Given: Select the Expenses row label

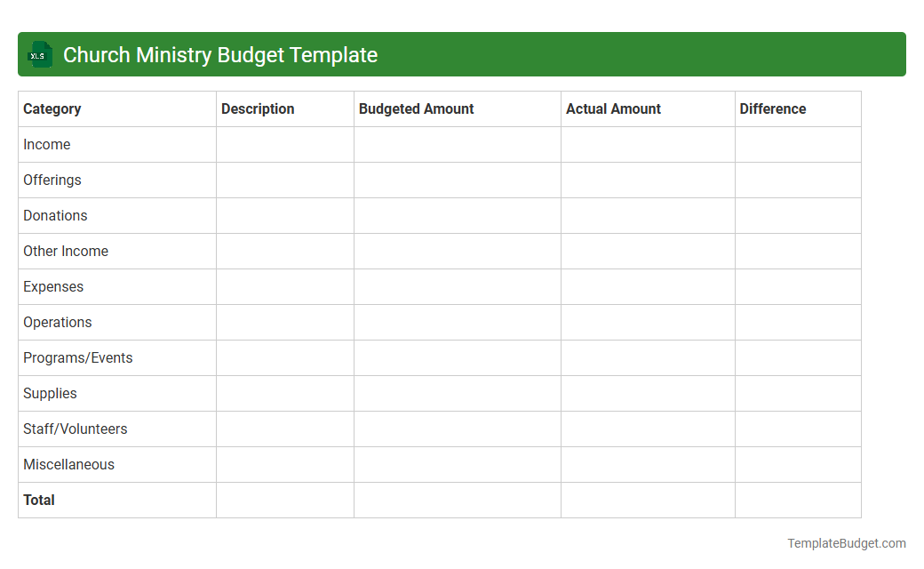Looking at the screenshot, I should pos(53,286).
